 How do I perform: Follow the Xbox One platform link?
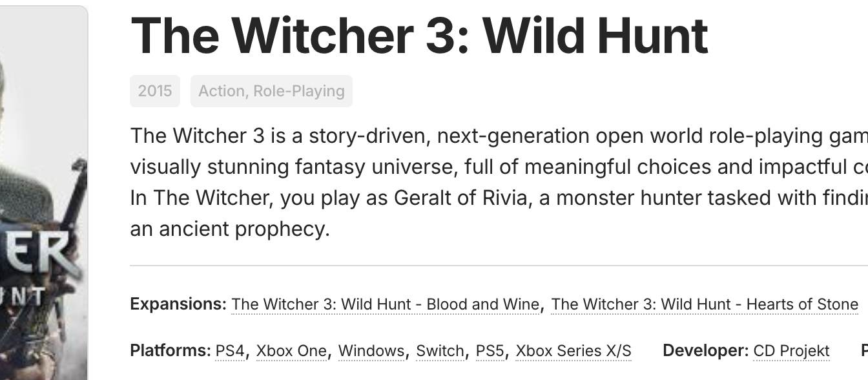(291, 351)
